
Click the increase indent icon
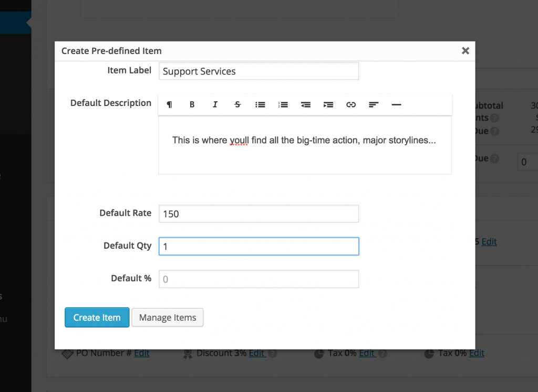(x=328, y=104)
